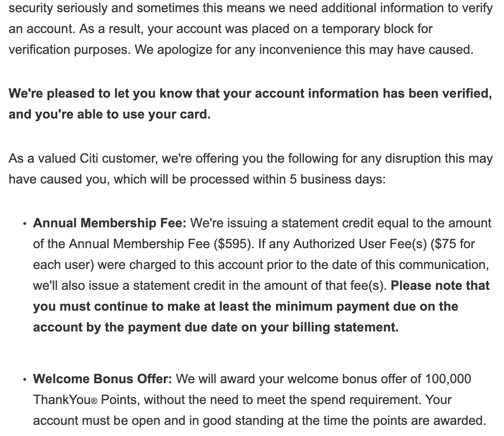Click the 'verification purposes' phrase
Viewport: 504px width, 436px height.
click(68, 50)
